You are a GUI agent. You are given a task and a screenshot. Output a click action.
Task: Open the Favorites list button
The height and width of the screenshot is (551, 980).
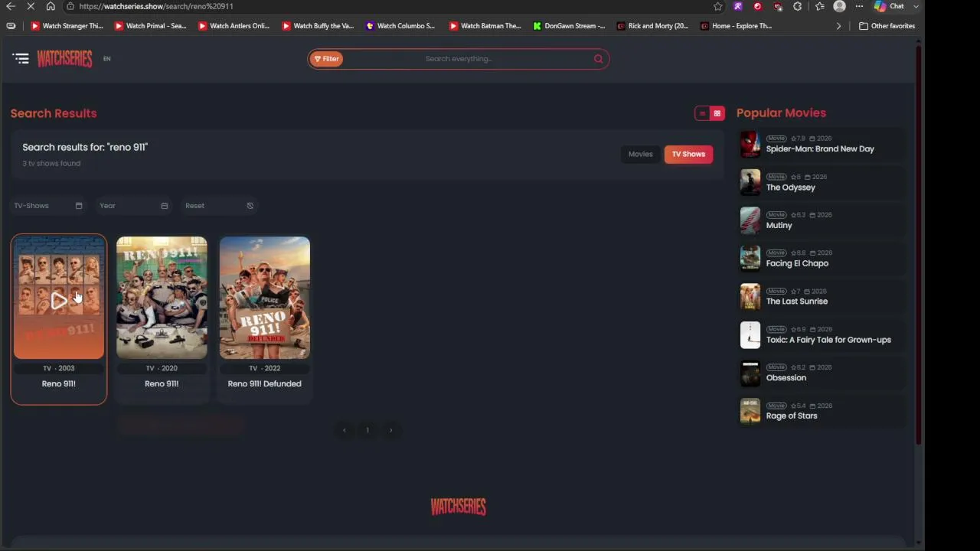coord(820,6)
